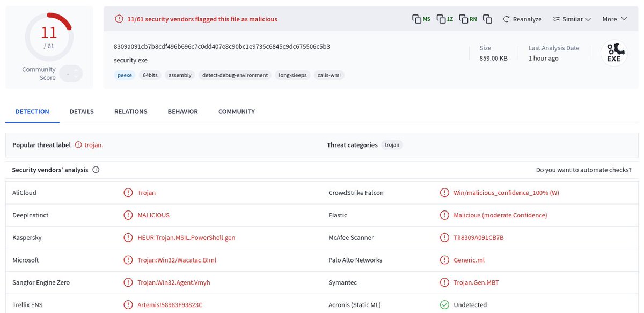Viewport: 644px width, 313px height.
Task: Switch to the DETECTION tab
Action: click(32, 111)
